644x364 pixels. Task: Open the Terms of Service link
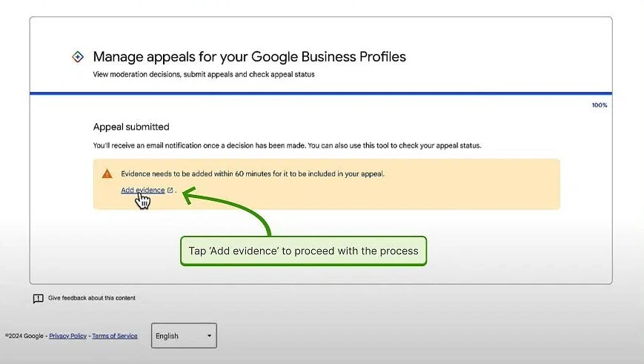pyautogui.click(x=115, y=336)
